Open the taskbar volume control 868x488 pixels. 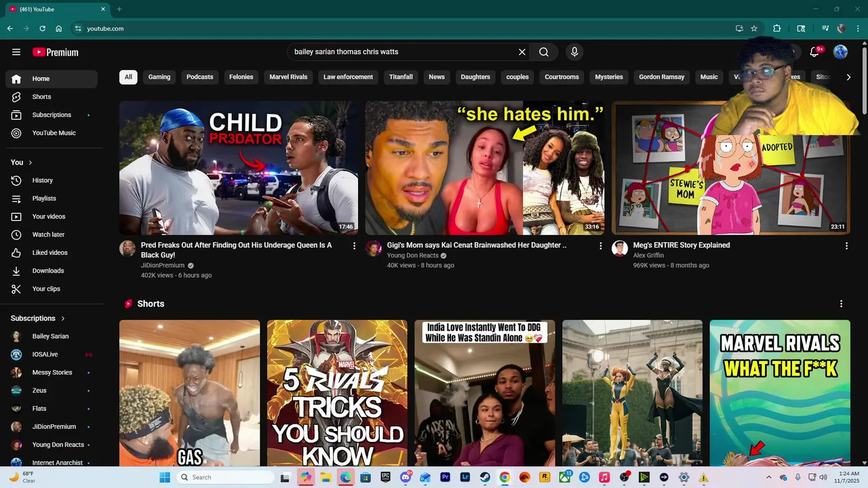[x=823, y=478]
